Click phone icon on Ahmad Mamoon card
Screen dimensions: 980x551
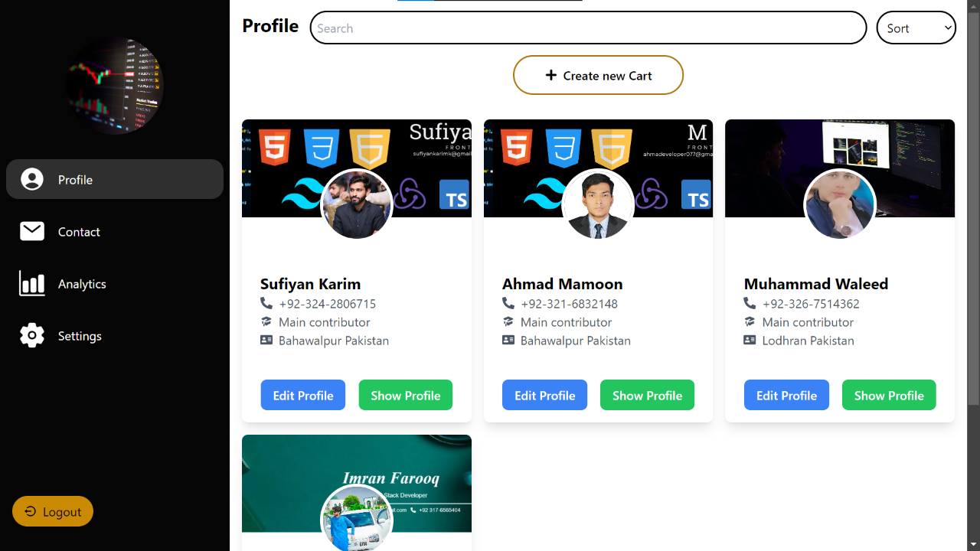click(x=508, y=303)
